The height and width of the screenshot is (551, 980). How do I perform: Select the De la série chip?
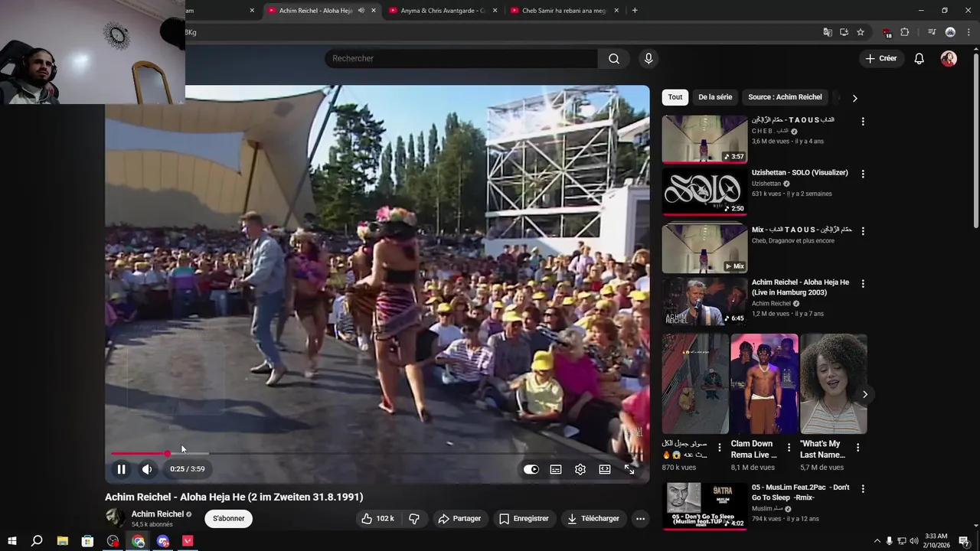[x=715, y=97]
